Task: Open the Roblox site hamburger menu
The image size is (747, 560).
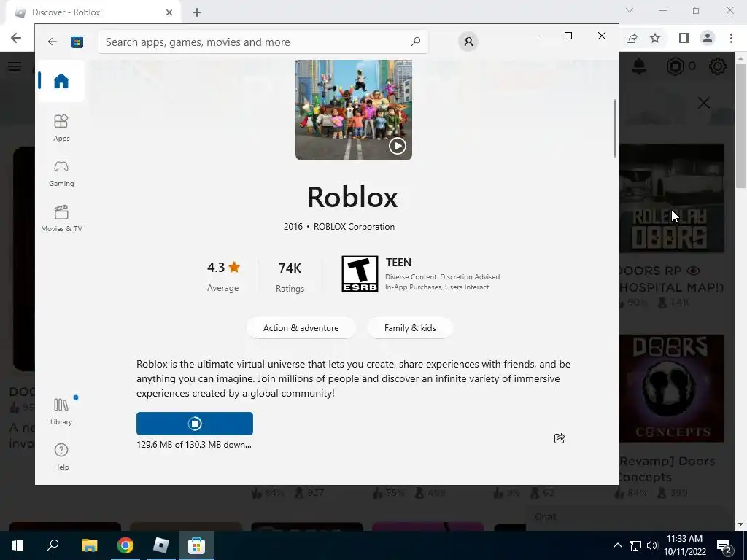Action: pos(15,66)
